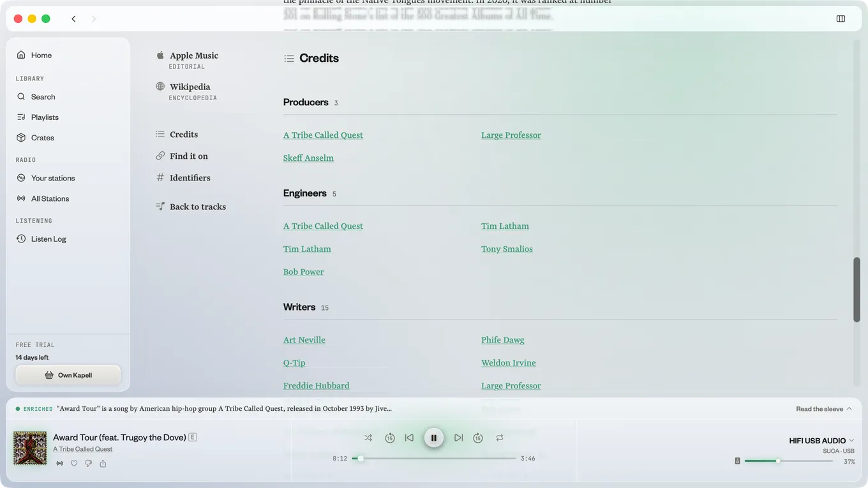Screen dimensions: 868x488
Task: Click the speaker volume icon
Action: [x=737, y=461]
